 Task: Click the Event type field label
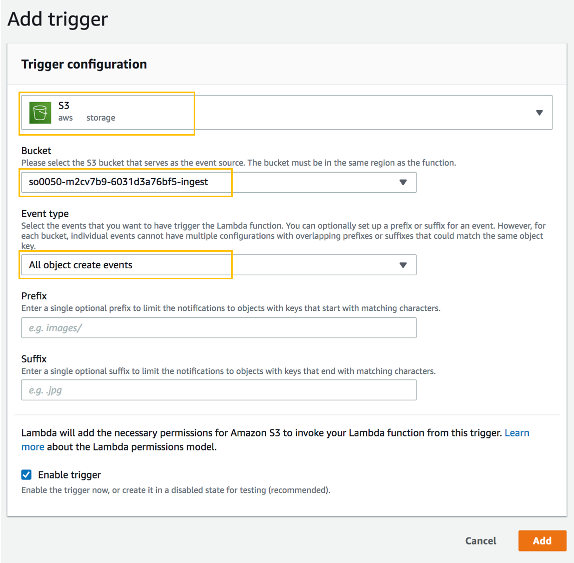45,214
